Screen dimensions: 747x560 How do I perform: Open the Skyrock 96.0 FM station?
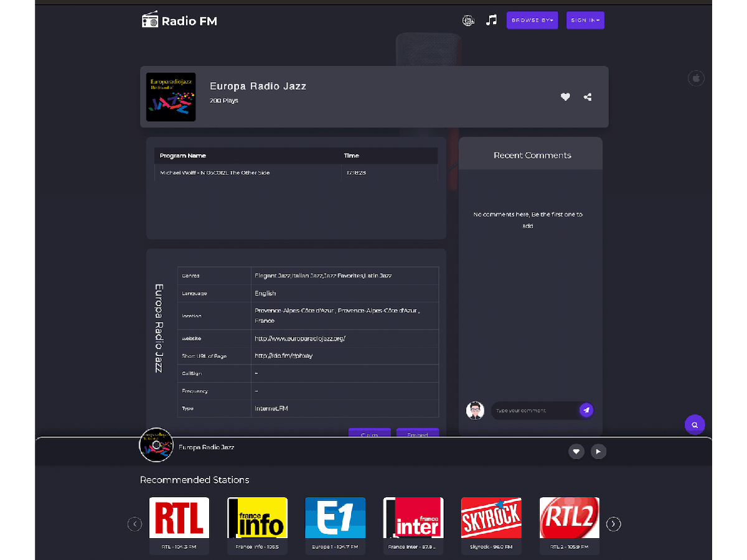[491, 525]
